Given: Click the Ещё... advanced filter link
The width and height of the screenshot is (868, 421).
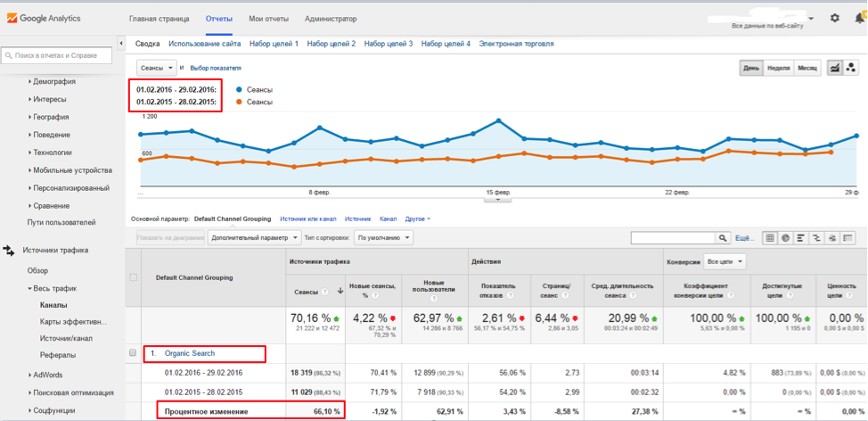Looking at the screenshot, I should point(744,238).
